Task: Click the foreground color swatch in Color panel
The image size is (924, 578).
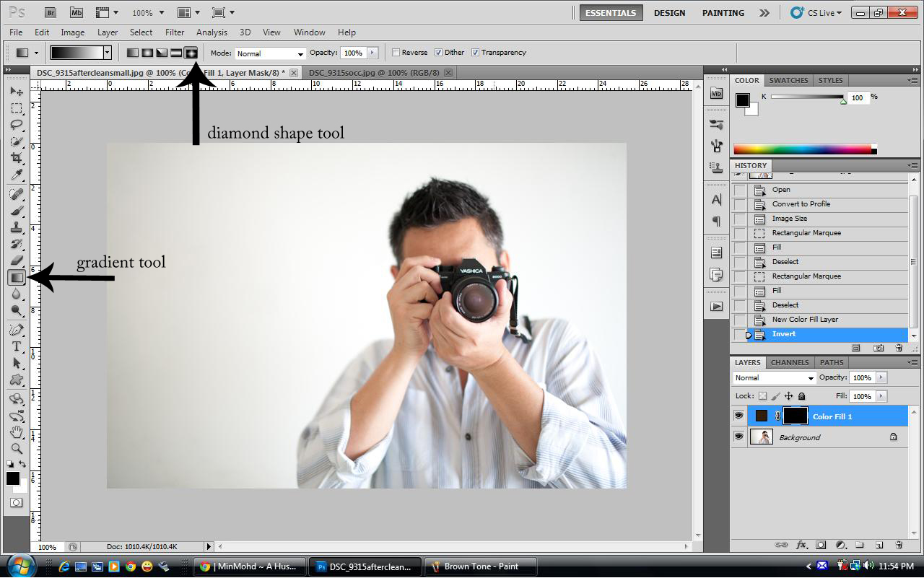Action: point(742,100)
